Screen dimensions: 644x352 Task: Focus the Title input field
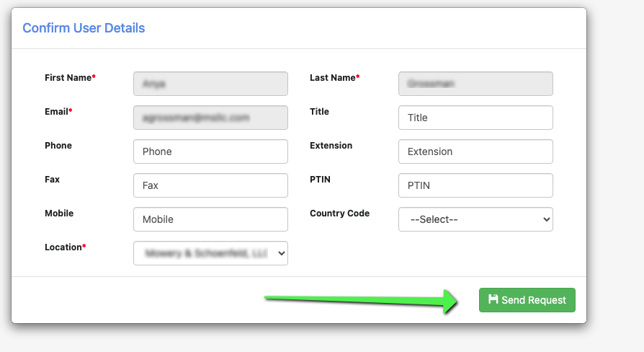475,118
